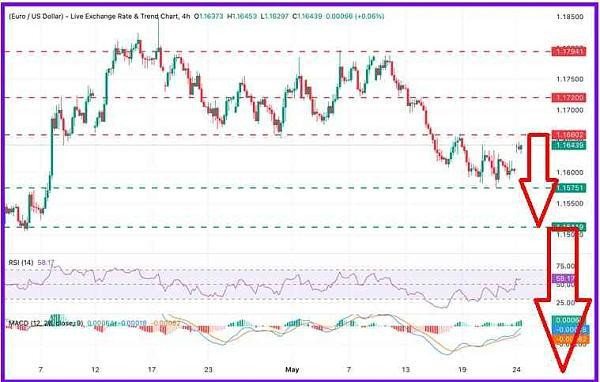Open the MACD (12, 26, close, 9) indicator label
The image size is (600, 382).
click(x=46, y=324)
